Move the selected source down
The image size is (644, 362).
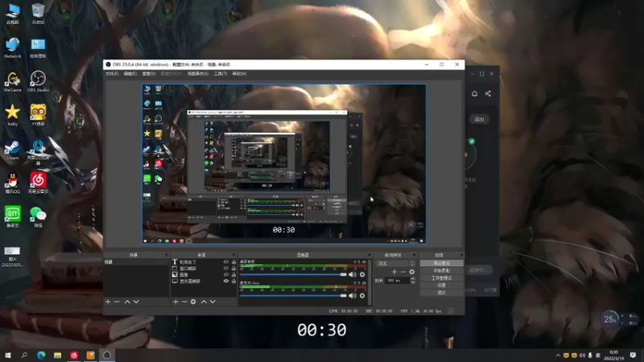pos(213,302)
